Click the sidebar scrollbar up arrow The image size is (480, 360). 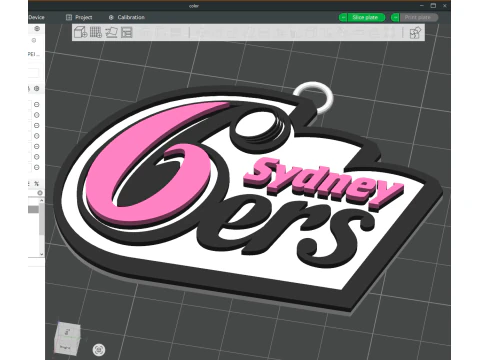click(x=42, y=201)
